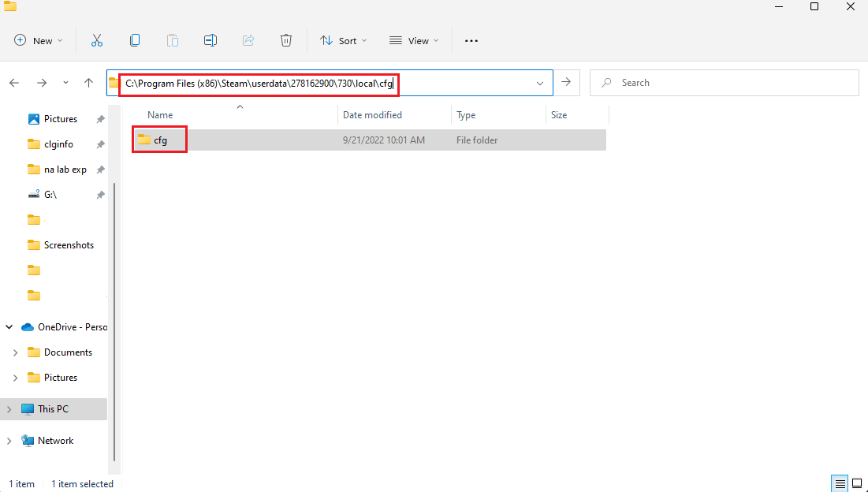
Task: Click the Cut scissors icon
Action: [97, 40]
